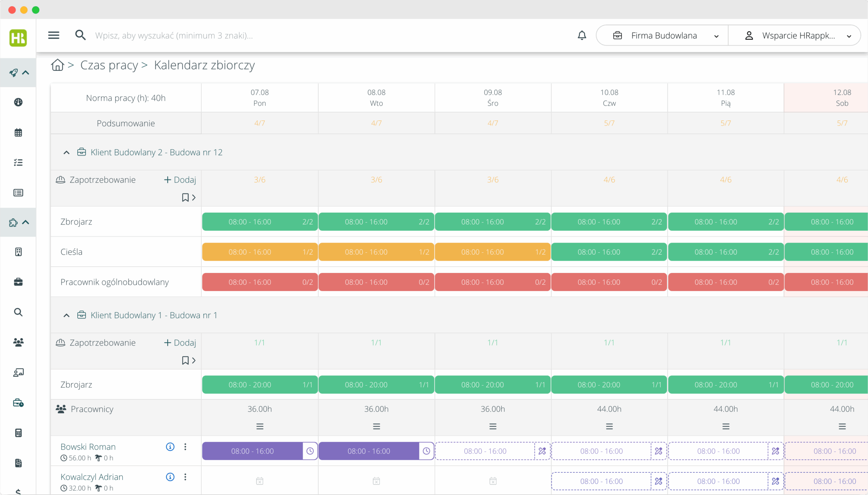Click the hamburger menu icon
Screen dimensions: 868x495
pos(54,35)
